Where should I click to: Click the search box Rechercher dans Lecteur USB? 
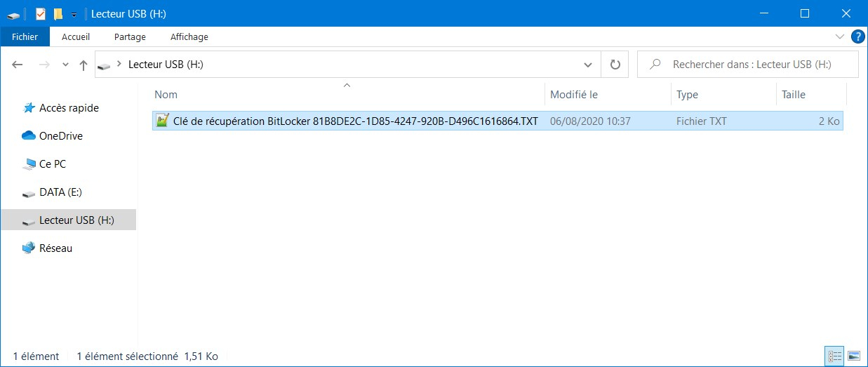(748, 65)
